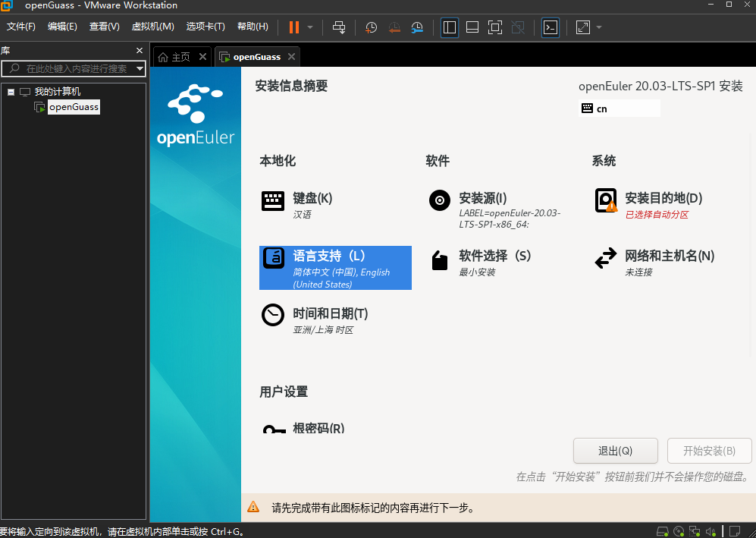Click the VMware Workstation app icon in title bar

click(6, 5)
